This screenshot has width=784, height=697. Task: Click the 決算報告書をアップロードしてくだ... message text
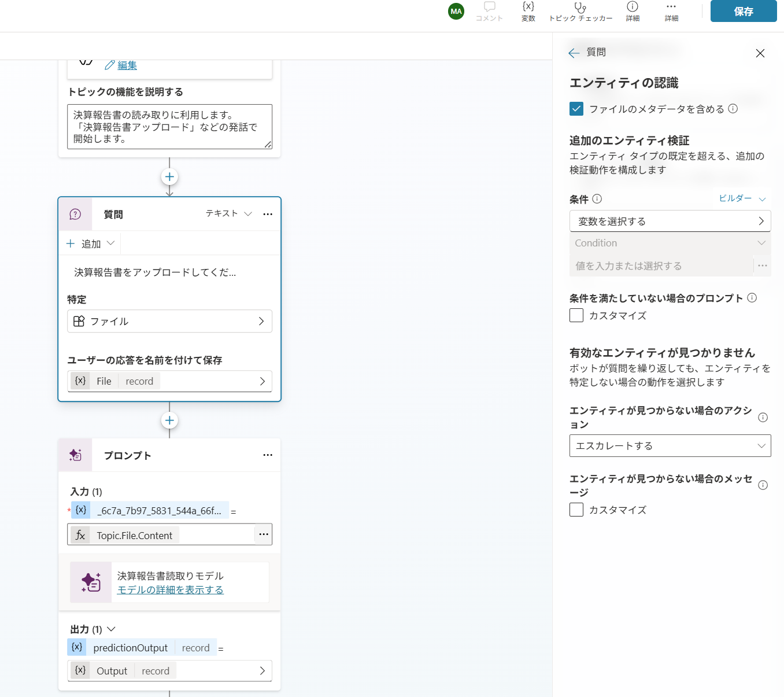pos(155,272)
